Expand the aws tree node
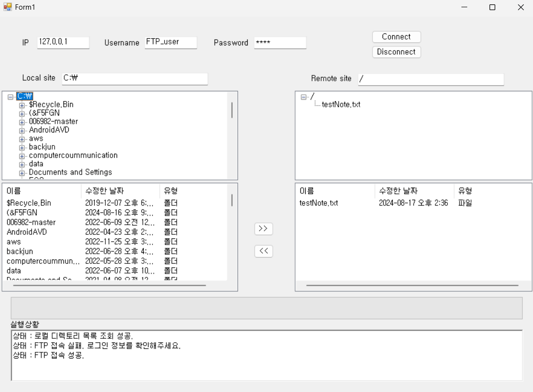Viewport: 533px width, 392px height. 21,138
